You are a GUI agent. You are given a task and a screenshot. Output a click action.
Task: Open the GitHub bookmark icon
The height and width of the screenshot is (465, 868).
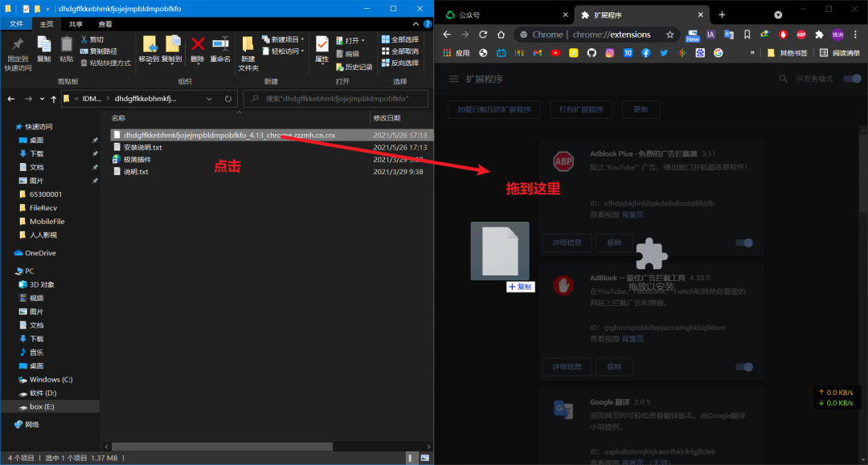point(592,53)
